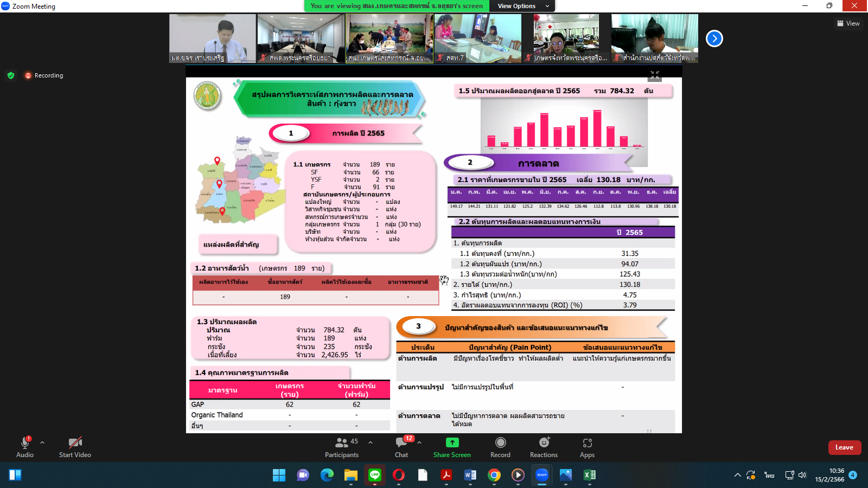Show hidden tray icons chevron
The width and height of the screenshot is (868, 488).
(x=737, y=475)
